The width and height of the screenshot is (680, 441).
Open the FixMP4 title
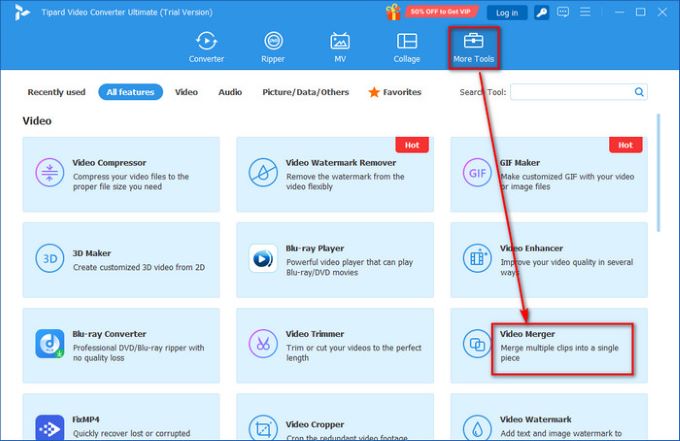(86, 419)
